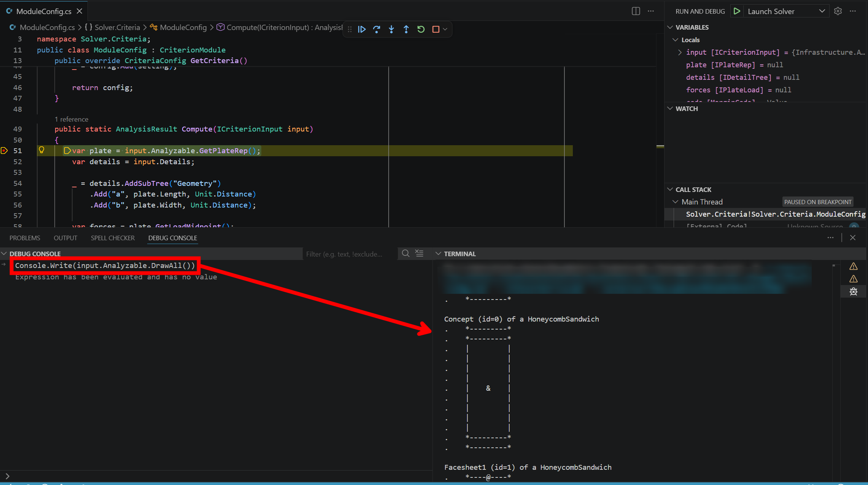
Task: Open the SPELL CHECKER panel tab
Action: coord(113,238)
